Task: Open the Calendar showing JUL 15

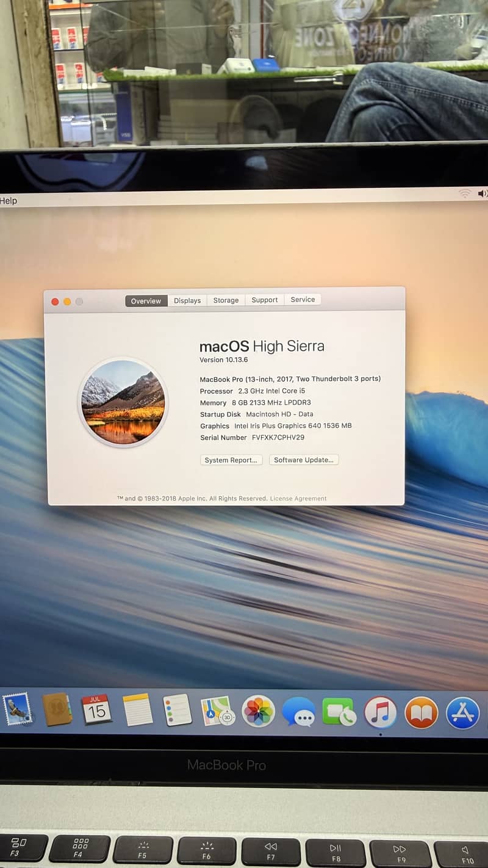Action: pos(96,709)
